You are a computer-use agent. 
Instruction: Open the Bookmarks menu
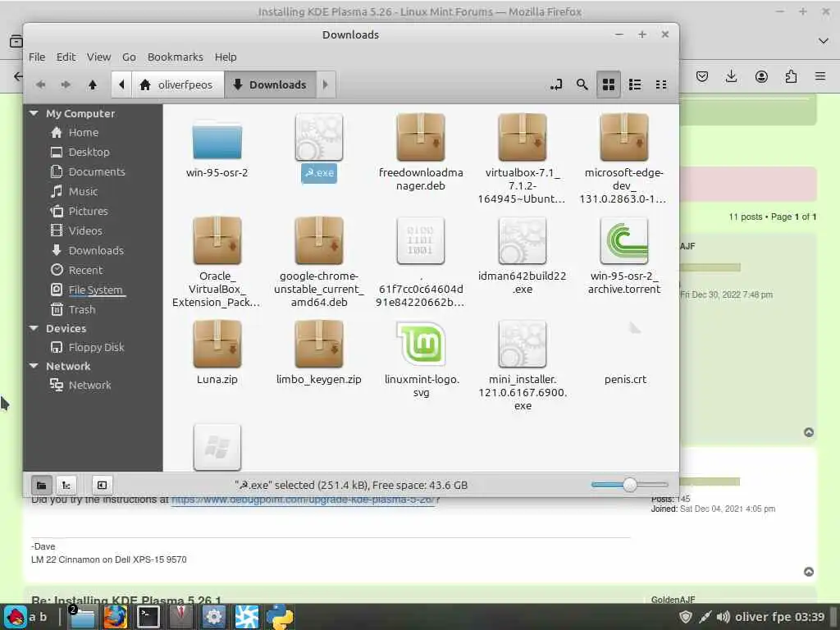tap(176, 57)
